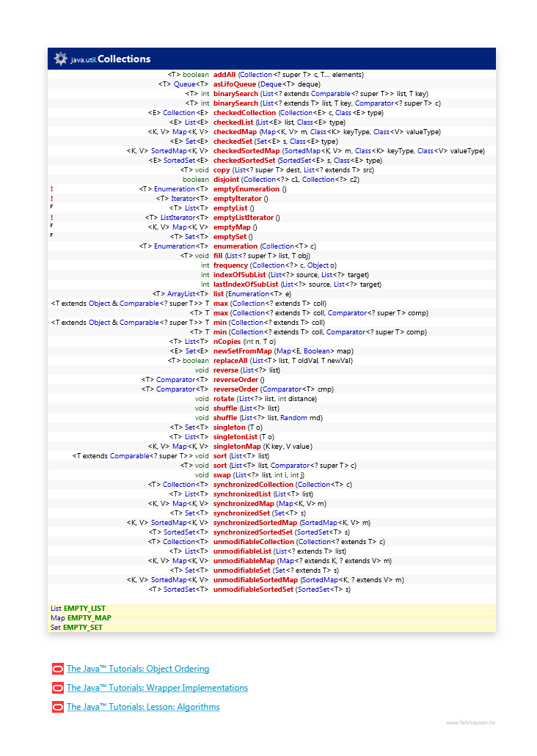537x756 pixels.
Task: Click the enumeration method name
Action: point(235,246)
